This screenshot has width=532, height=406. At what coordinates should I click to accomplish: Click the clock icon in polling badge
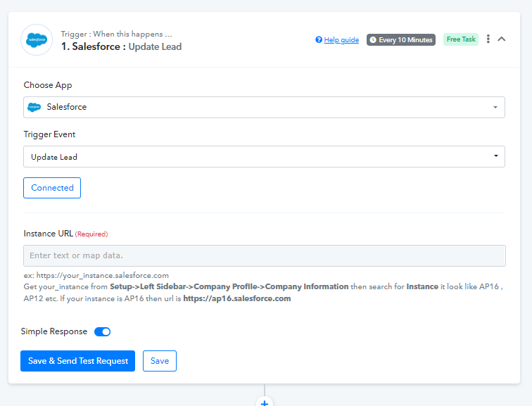point(373,39)
